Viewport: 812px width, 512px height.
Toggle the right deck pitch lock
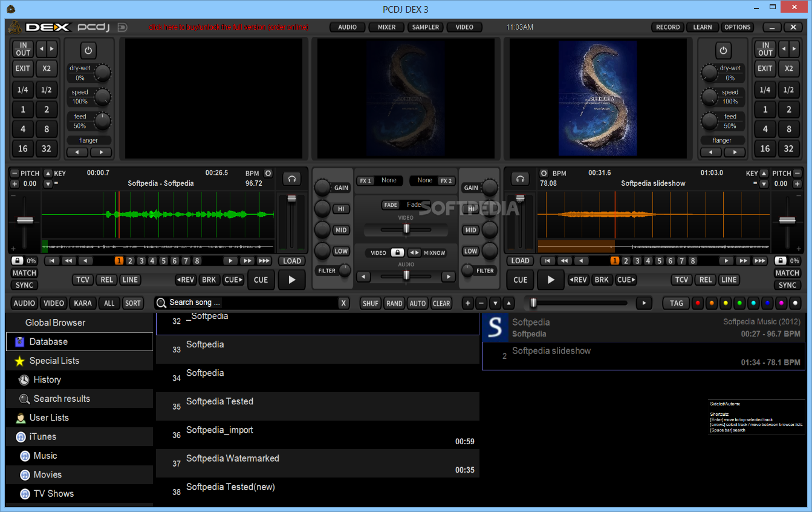pos(781,261)
